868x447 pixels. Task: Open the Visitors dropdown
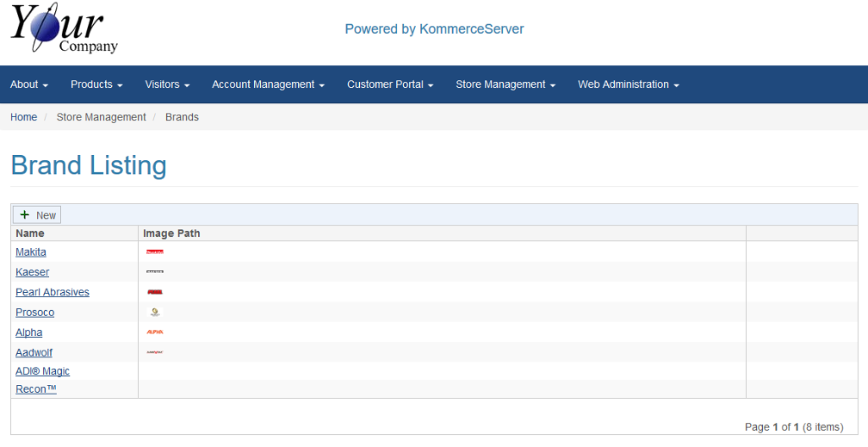click(x=168, y=84)
